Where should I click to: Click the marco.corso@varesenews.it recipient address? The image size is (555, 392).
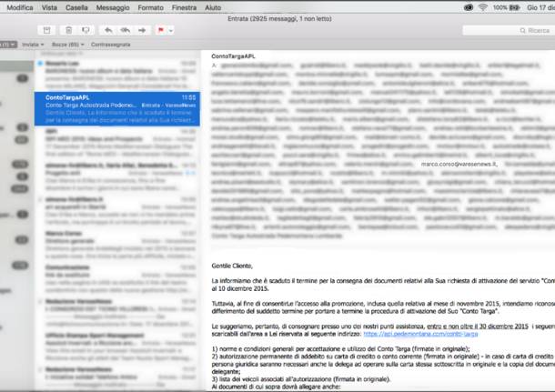pos(459,164)
